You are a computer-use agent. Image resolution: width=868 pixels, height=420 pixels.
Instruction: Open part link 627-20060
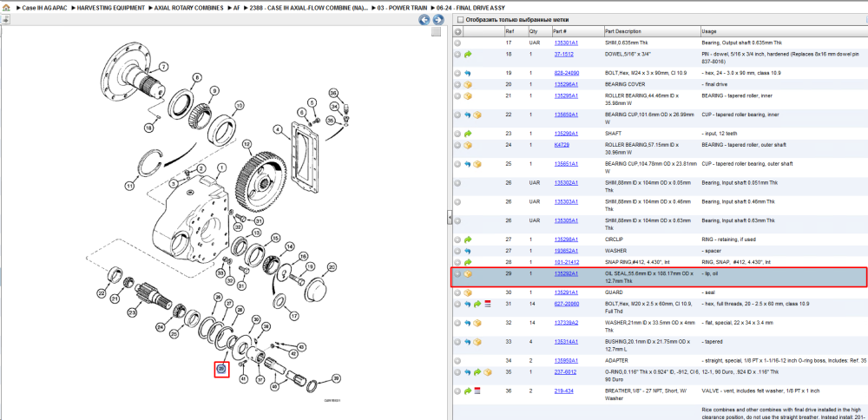point(567,304)
